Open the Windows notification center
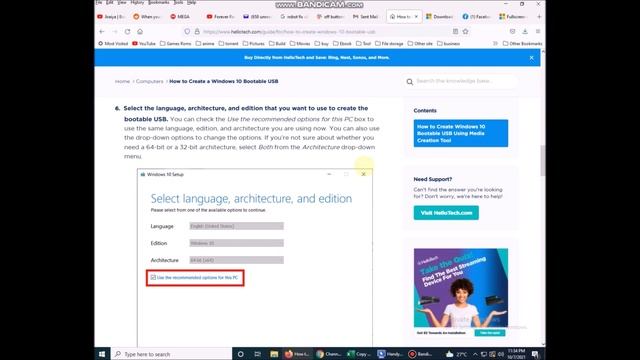Image resolution: width=640 pixels, height=360 pixels. (535, 354)
